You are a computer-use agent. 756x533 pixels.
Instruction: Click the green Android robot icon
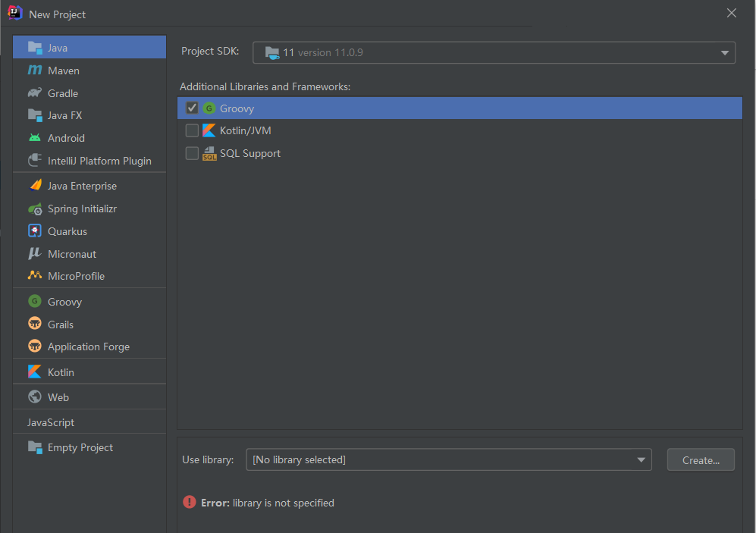point(35,138)
